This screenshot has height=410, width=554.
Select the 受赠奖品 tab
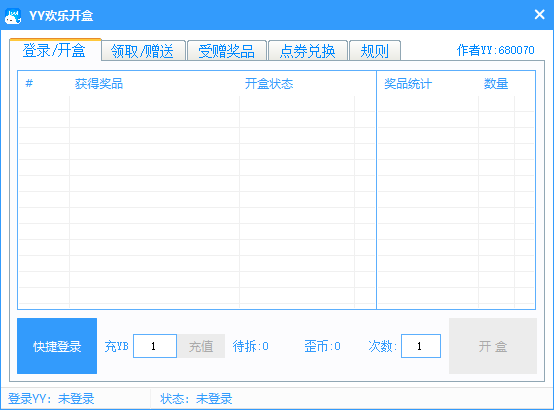click(226, 51)
